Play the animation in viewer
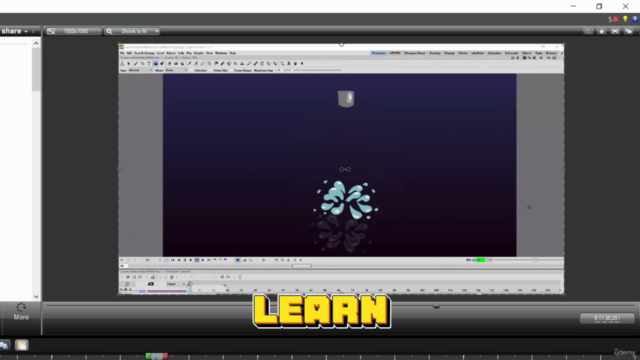This screenshot has height=360, width=640. point(191,260)
